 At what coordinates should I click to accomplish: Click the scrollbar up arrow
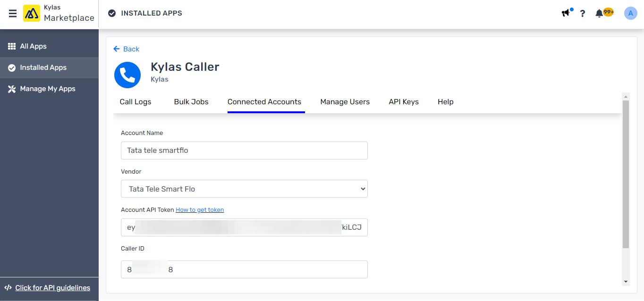click(x=626, y=97)
